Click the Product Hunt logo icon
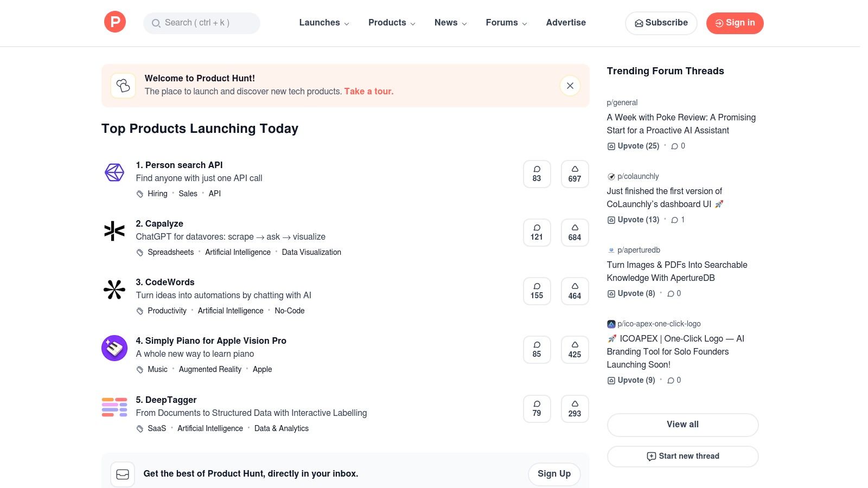 (x=115, y=22)
